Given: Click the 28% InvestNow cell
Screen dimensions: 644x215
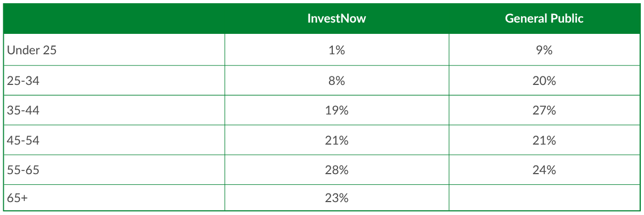Looking at the screenshot, I should [x=336, y=170].
